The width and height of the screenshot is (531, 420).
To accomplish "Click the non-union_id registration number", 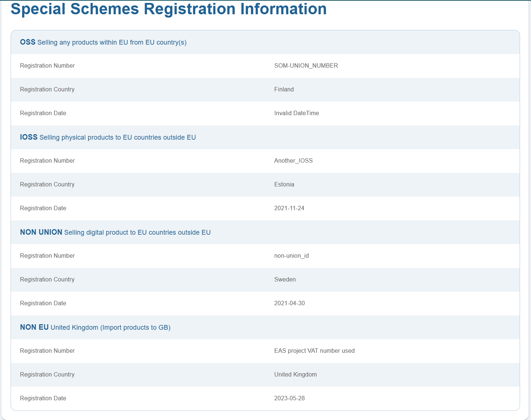I will click(x=291, y=256).
